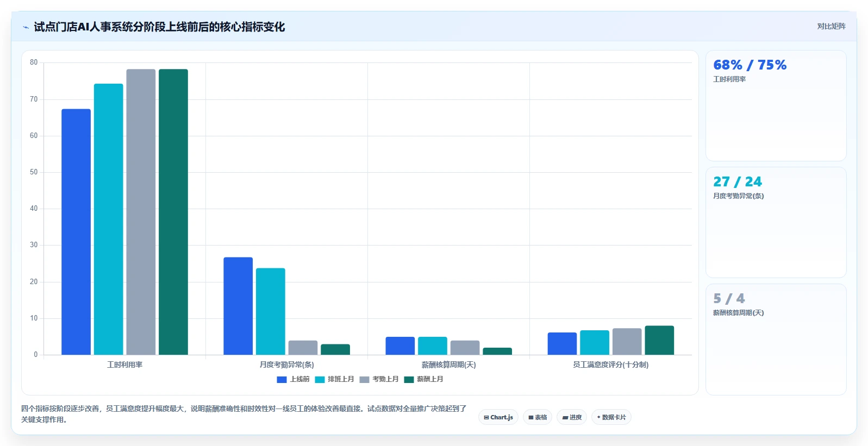Image resolution: width=868 pixels, height=446 pixels.
Task: Open the 27 / 24 月度考勤异常 card
Action: click(776, 222)
